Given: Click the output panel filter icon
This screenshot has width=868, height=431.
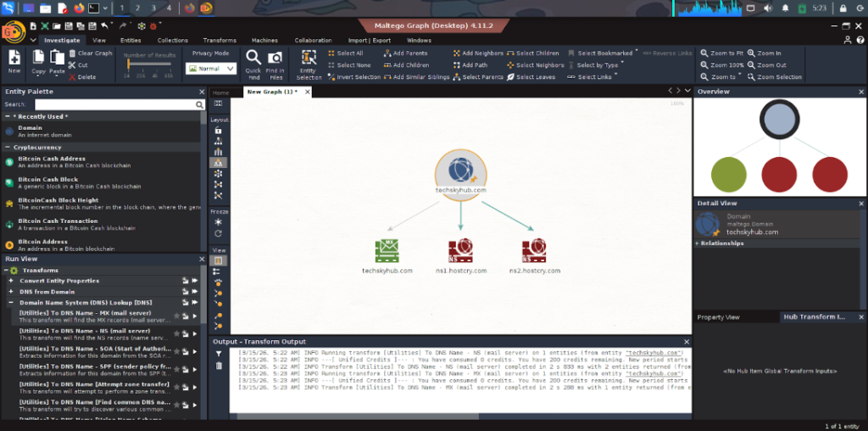Looking at the screenshot, I should 219,353.
